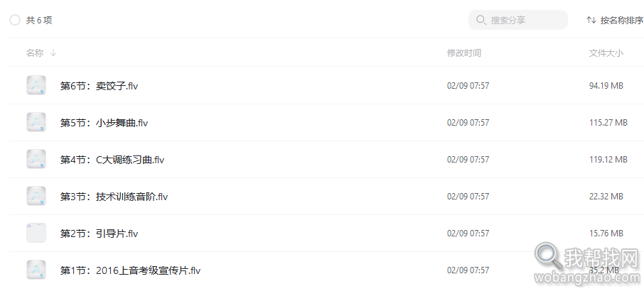Click the file icon for 第5节:小步舞曲.flv
The height and width of the screenshot is (291, 644).
[36, 122]
